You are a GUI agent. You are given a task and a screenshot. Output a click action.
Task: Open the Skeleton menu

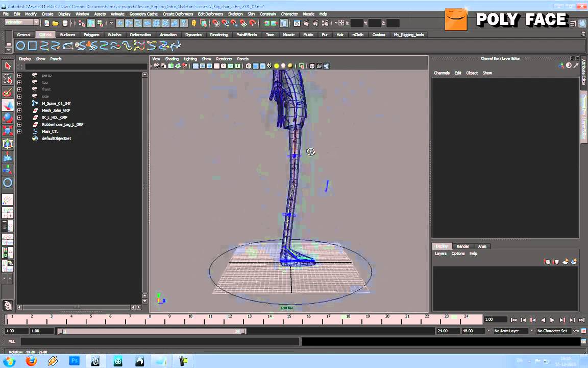[x=235, y=14]
